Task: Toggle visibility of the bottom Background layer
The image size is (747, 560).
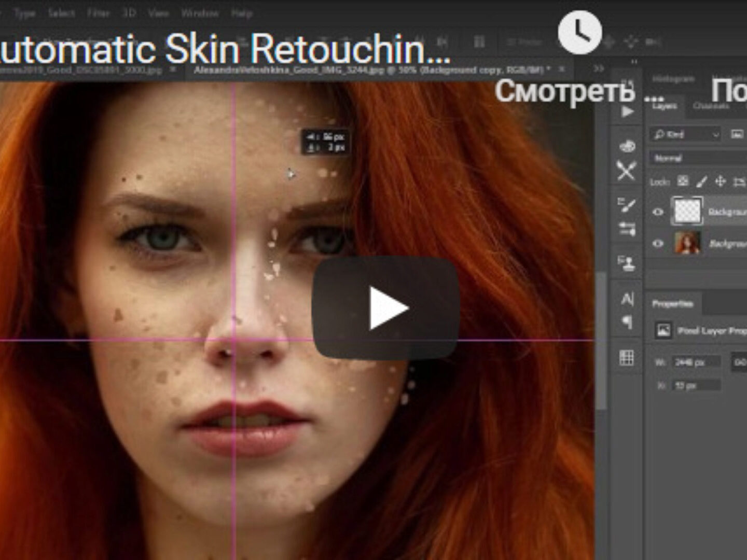Action: pos(658,243)
